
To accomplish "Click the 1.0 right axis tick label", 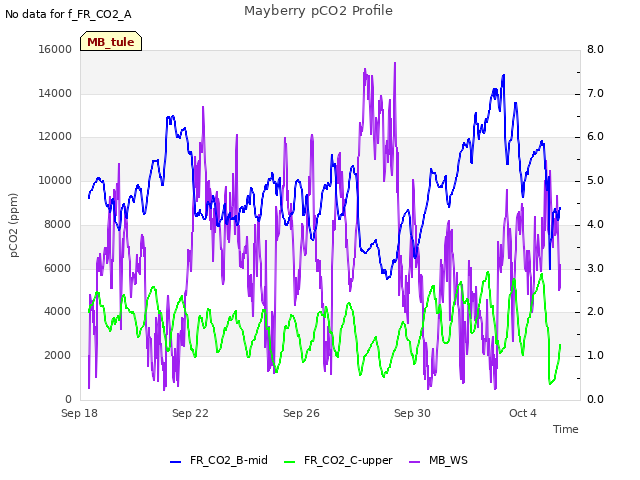I will tap(595, 356).
